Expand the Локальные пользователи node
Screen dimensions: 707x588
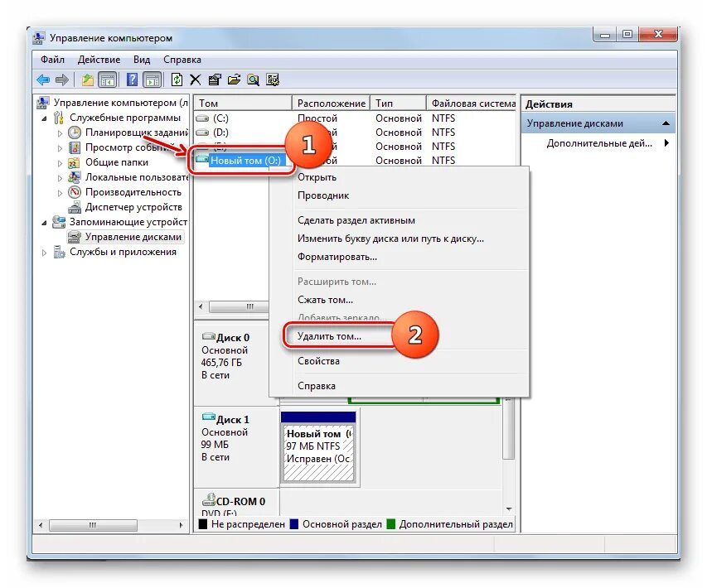coord(60,178)
